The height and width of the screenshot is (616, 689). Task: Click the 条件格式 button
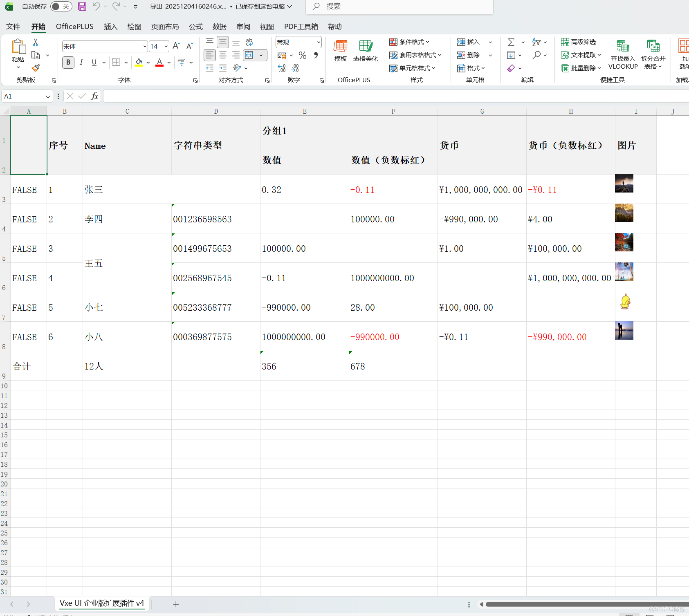409,42
